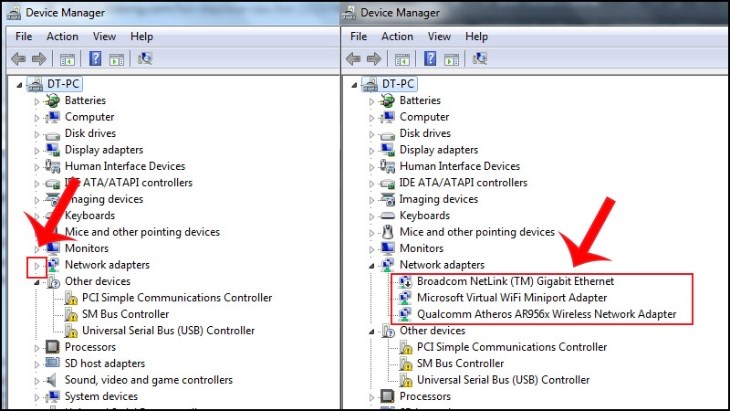Screen dimensions: 730x411
Task: Expand Network adapters in left window
Action: click(x=37, y=266)
